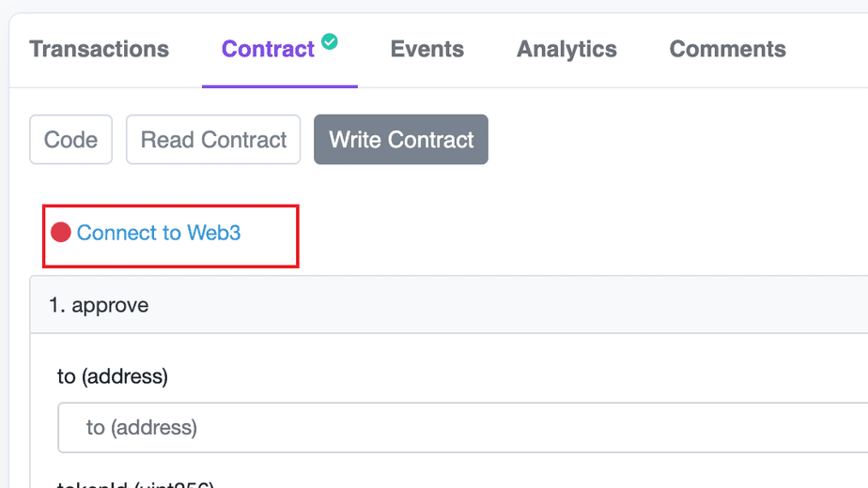Toggle the approve function panel
Viewport: 868px width, 488px height.
(99, 305)
